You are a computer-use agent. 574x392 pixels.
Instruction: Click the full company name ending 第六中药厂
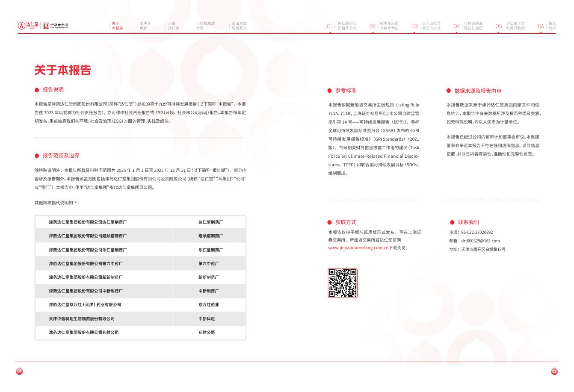pyautogui.click(x=86, y=264)
